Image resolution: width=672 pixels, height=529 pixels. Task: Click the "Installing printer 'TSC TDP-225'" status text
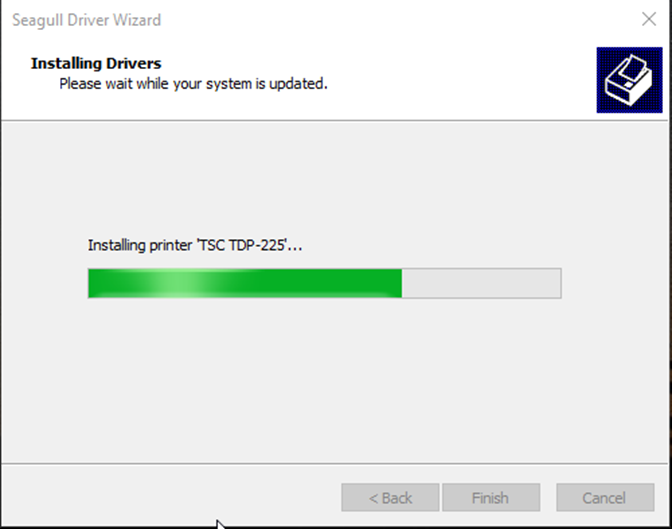click(195, 245)
